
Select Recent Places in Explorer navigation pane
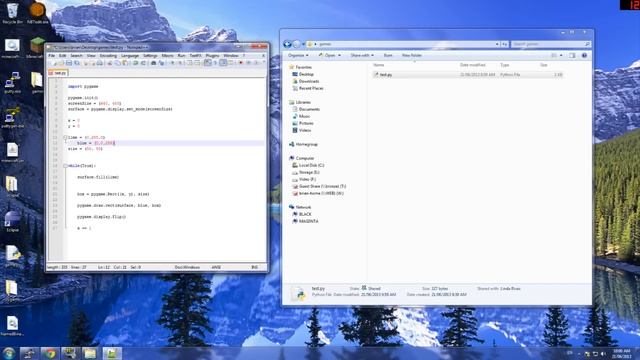coord(311,88)
